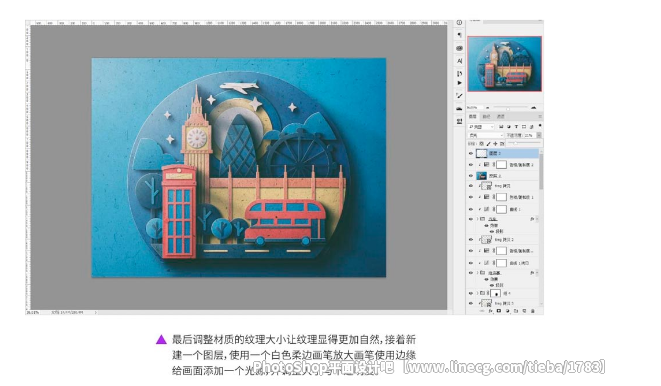
Task: Collapse effects arrow of group below 曲线 1 拷贝
Action: click(537, 273)
